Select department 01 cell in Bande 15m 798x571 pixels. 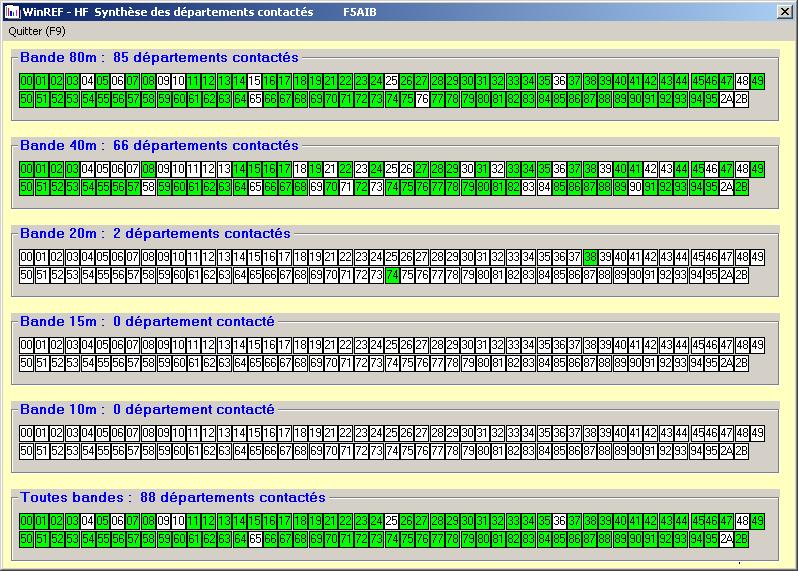point(41,345)
